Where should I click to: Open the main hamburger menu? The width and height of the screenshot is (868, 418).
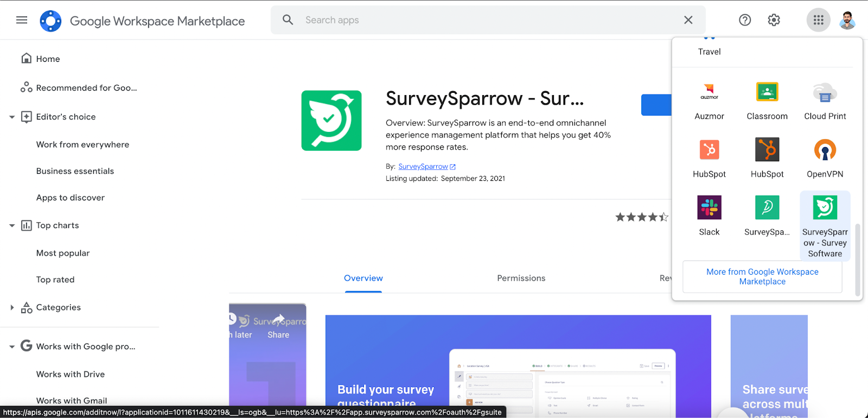[x=22, y=20]
